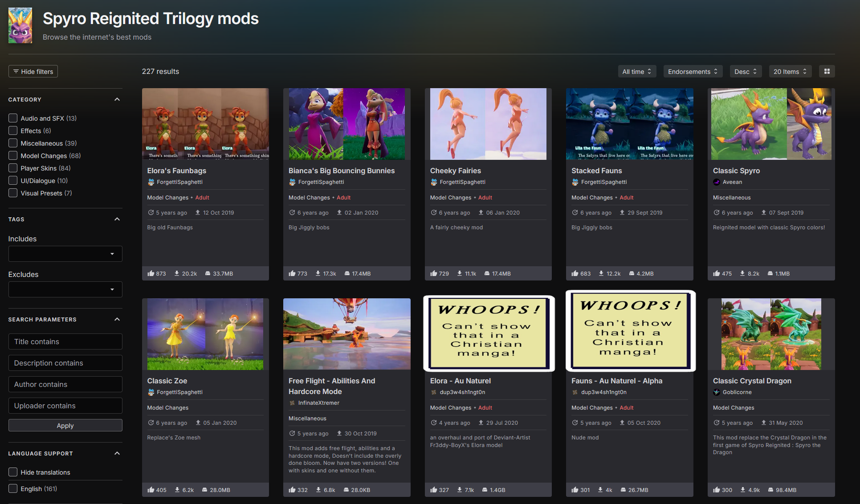Click the Apply button
Screen dimensions: 860x504
click(65, 425)
